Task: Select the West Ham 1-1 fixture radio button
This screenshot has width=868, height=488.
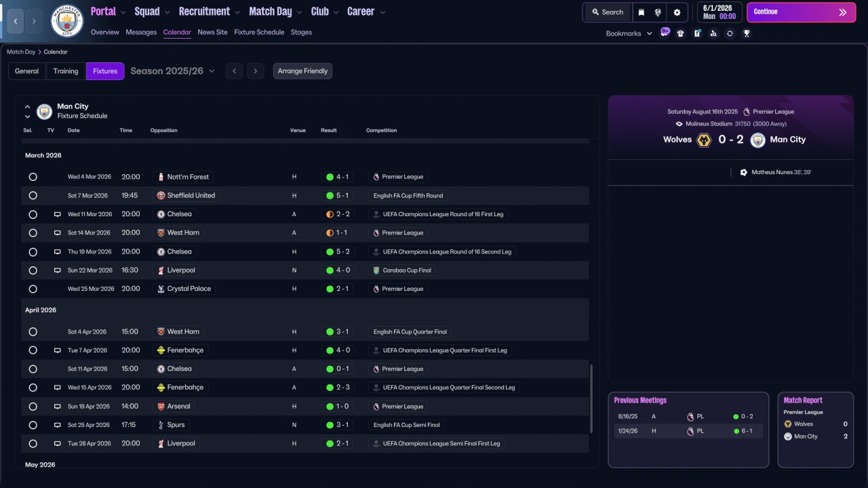Action: point(33,233)
